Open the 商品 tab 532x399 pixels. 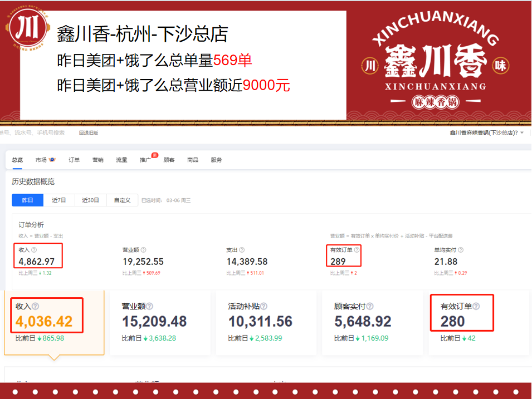coord(193,160)
